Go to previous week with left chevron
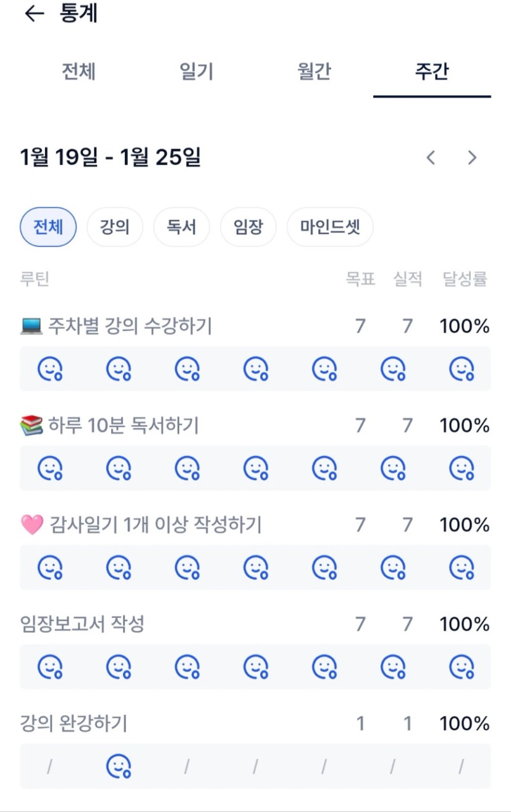This screenshot has width=511, height=812. click(431, 158)
